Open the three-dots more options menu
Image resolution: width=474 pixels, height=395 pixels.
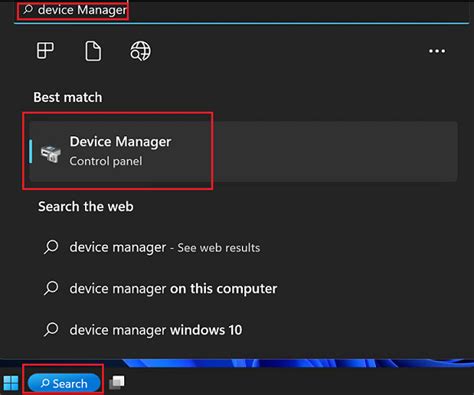click(x=437, y=51)
